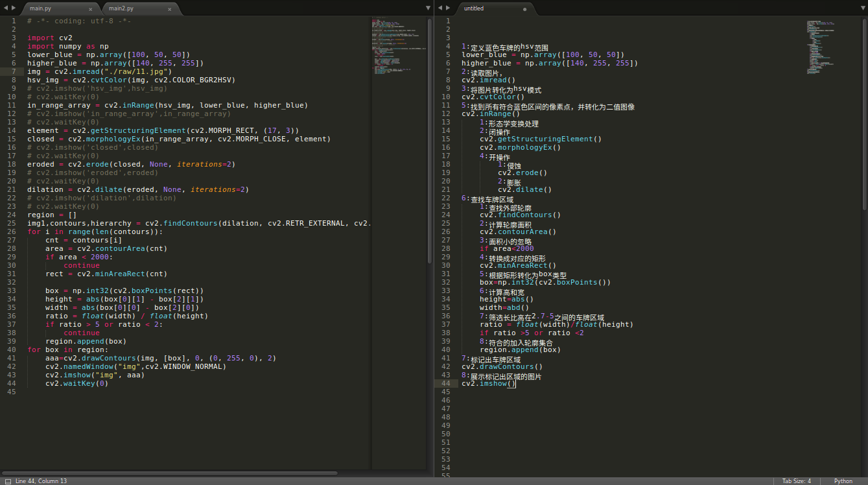Place cursor on the coding: utf-8 comment
Image resolution: width=868 pixels, height=485 pixels.
pyautogui.click(x=79, y=21)
